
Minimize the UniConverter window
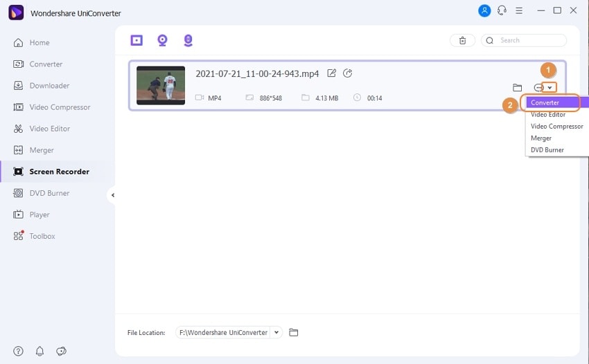[x=541, y=10]
